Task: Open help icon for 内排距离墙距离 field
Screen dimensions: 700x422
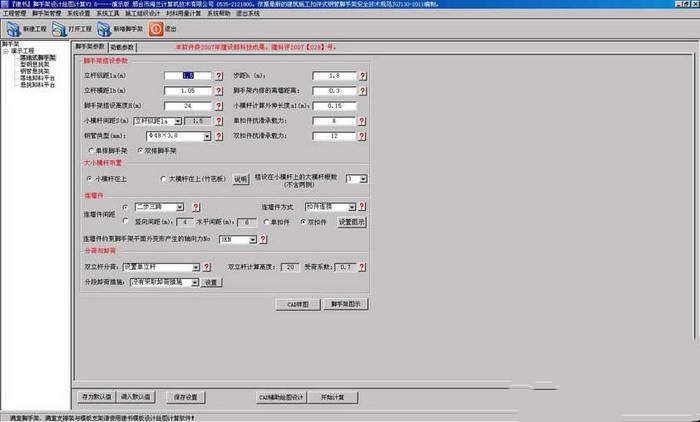Action: 362,91
